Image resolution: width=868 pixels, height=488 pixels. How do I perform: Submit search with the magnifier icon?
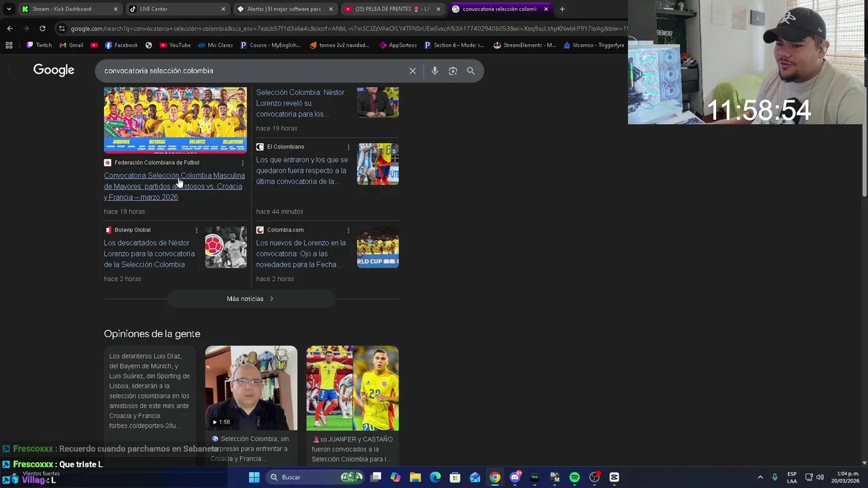point(471,70)
